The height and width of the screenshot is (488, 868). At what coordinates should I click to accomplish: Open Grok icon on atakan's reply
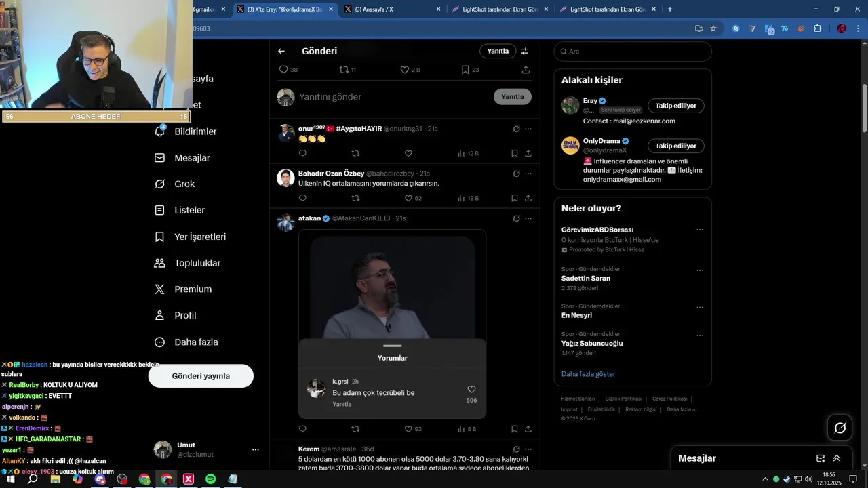pyautogui.click(x=517, y=218)
